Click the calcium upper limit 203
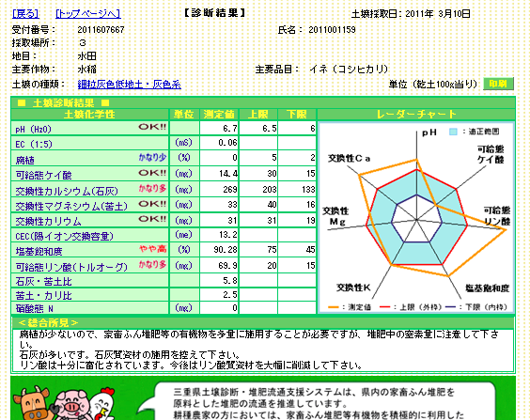This screenshot has width=530, height=420. [x=270, y=189]
